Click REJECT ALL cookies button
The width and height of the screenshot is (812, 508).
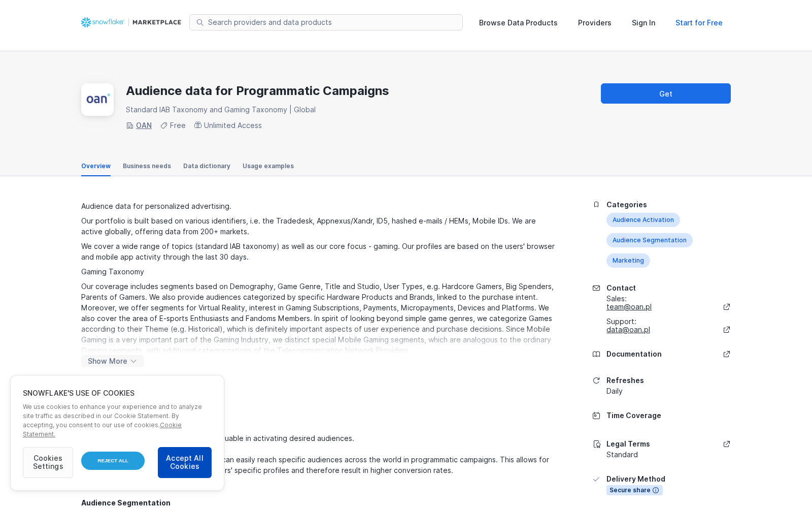point(113,461)
